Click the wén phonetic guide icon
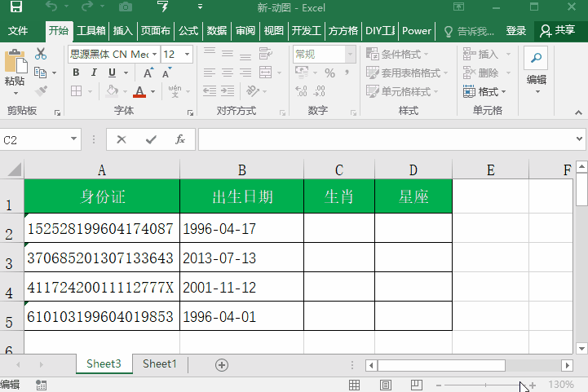This screenshot has height=392, width=588. pos(175,90)
